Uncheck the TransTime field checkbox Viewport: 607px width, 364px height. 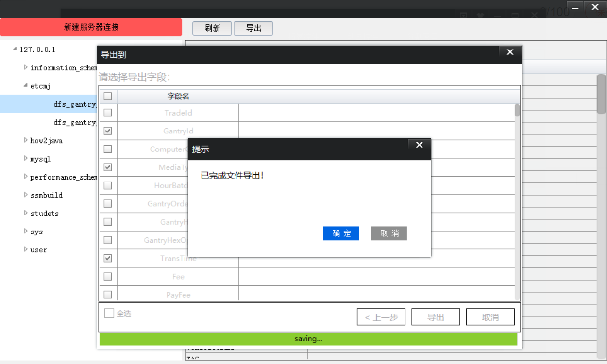108,258
